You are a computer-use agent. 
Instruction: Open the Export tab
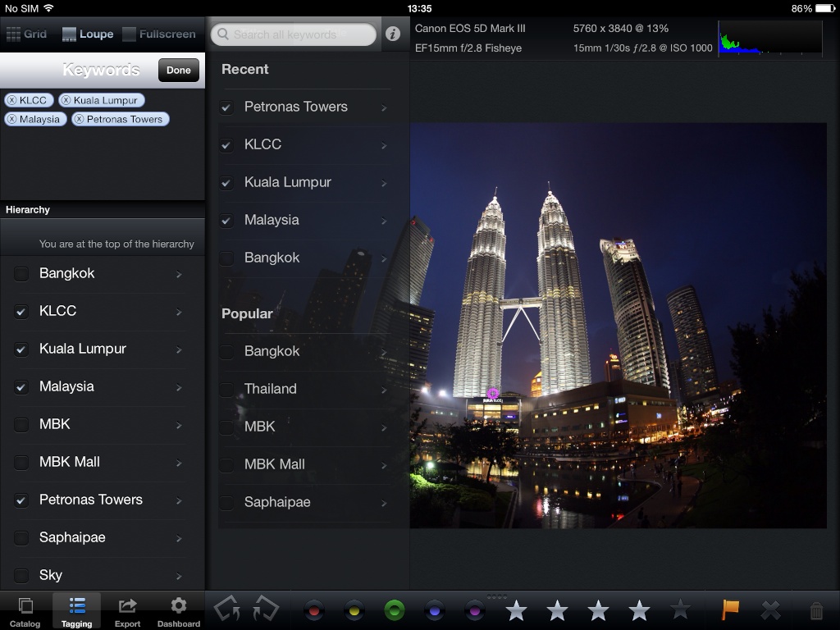pos(127,612)
